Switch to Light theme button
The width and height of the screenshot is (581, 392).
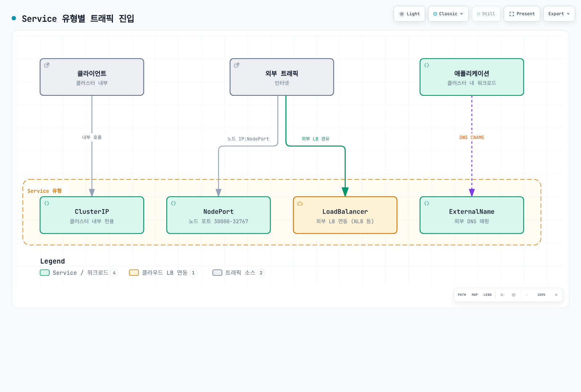(x=409, y=14)
